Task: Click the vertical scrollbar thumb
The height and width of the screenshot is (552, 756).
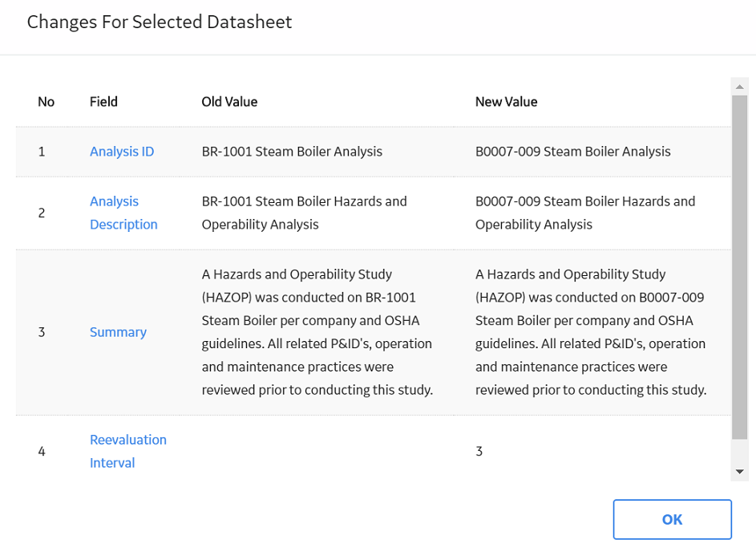Action: coord(740,267)
